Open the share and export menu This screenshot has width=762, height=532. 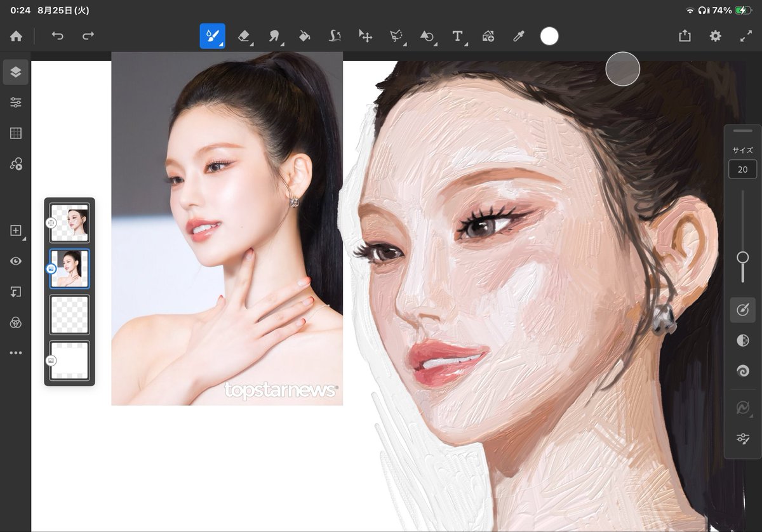685,36
